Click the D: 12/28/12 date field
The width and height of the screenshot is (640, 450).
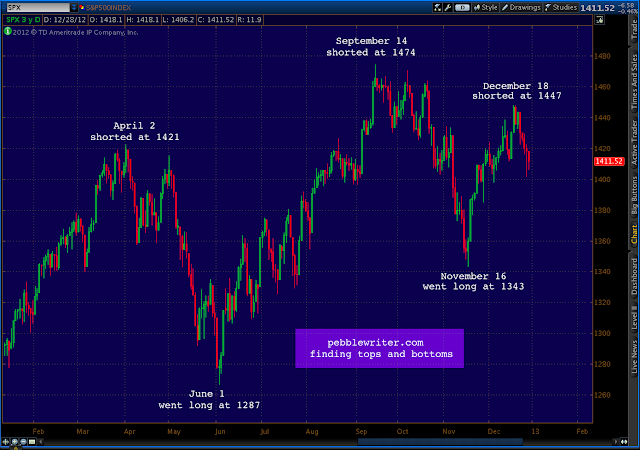[x=64, y=20]
